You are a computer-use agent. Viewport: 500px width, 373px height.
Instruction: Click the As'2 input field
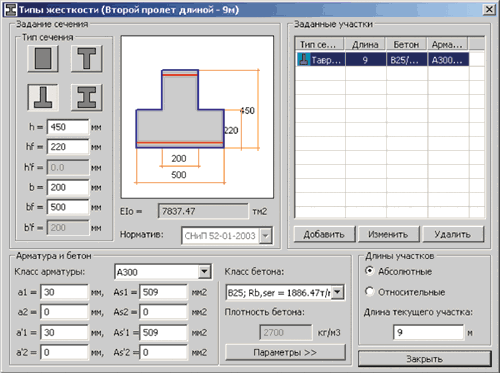tap(163, 352)
